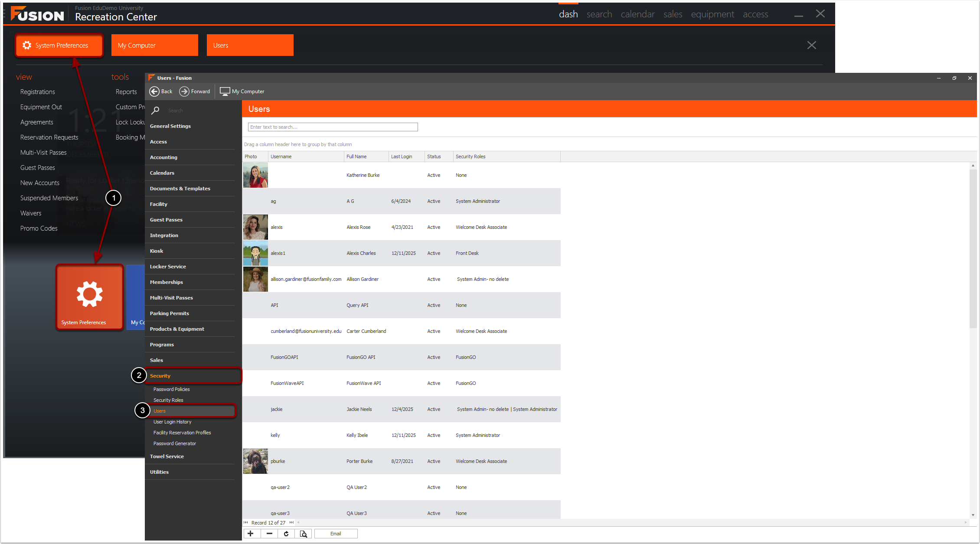The image size is (980, 544).
Task: Expand the Memberships settings category
Action: (167, 282)
